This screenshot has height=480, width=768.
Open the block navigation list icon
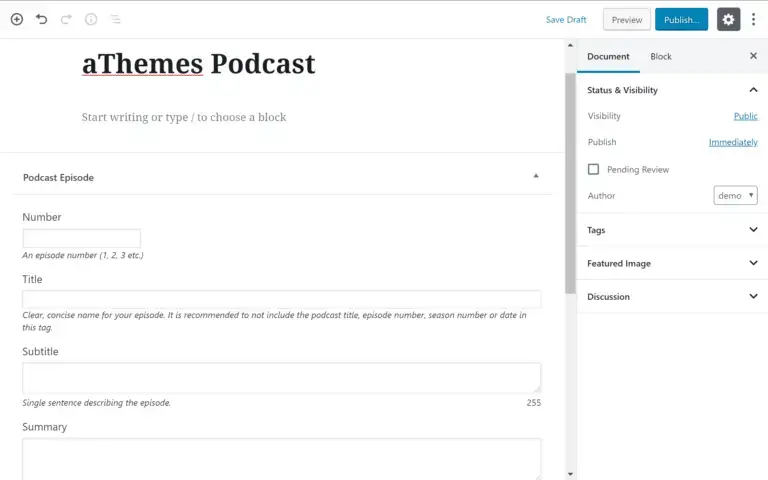point(115,19)
